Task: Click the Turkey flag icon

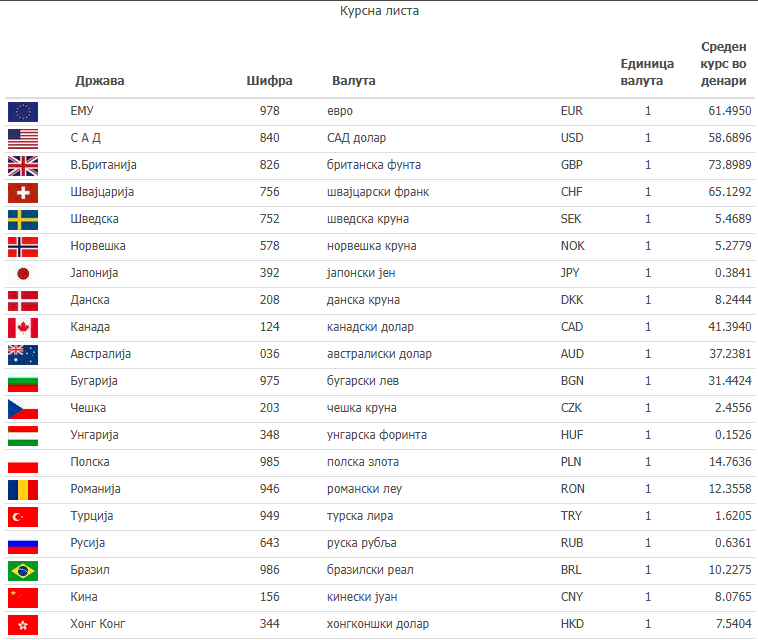Action: coord(22,516)
